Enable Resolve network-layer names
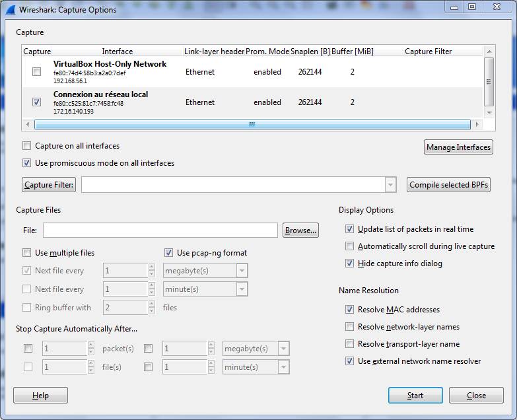 [x=349, y=326]
